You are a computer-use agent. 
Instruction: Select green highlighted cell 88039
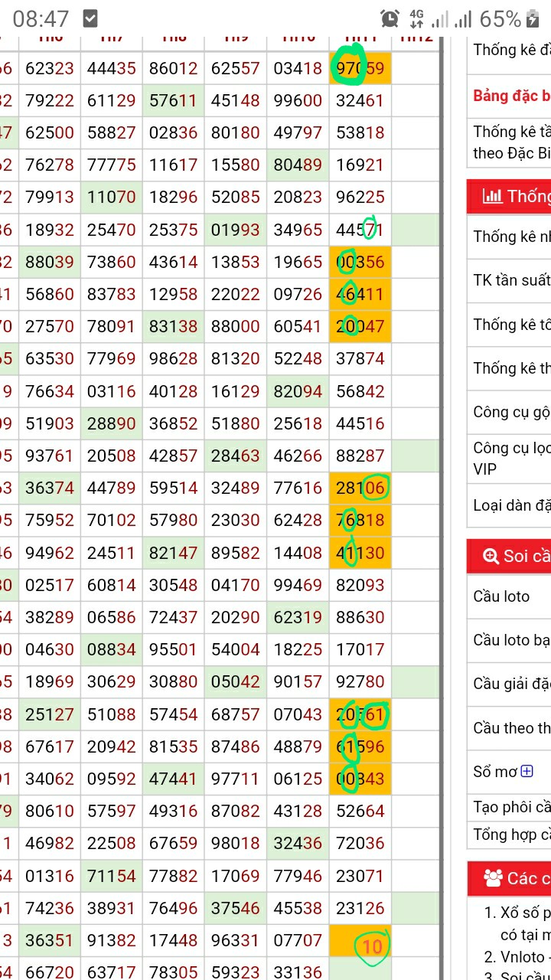(50, 262)
